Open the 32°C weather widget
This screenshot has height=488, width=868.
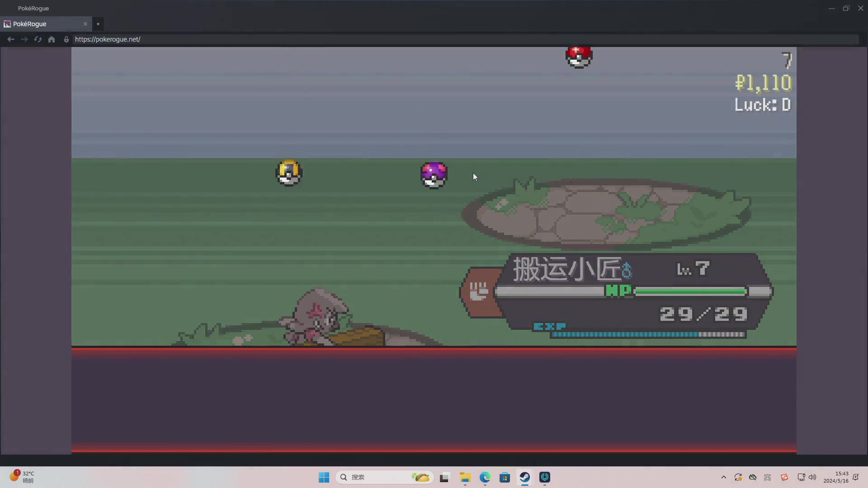pos(23,477)
